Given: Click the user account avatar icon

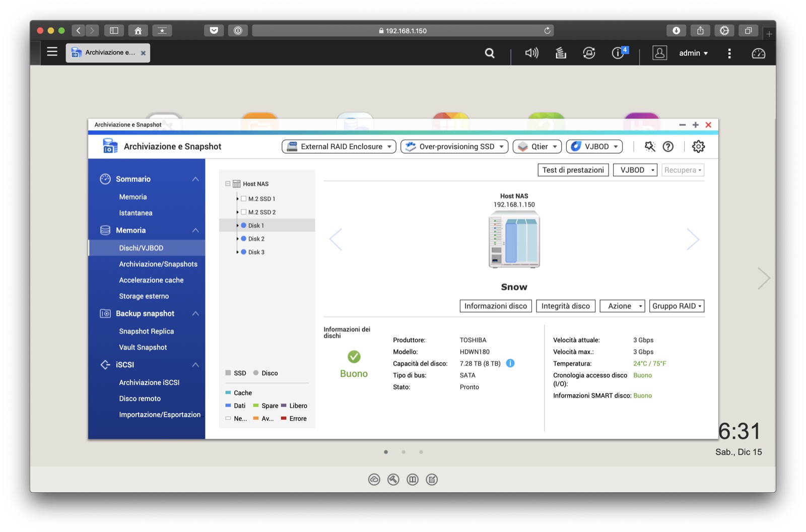Looking at the screenshot, I should [x=660, y=53].
